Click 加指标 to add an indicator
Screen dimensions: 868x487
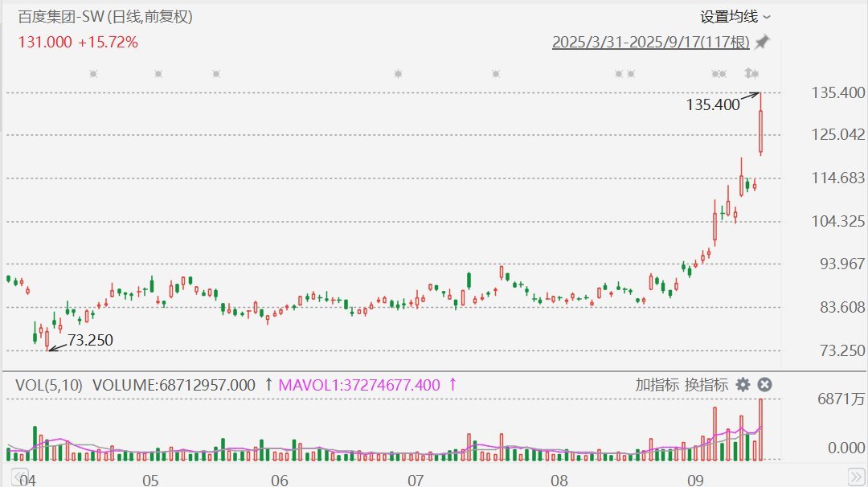pos(657,385)
